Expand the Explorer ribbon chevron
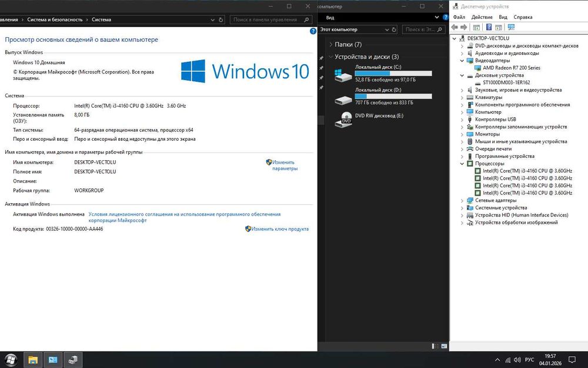The image size is (588, 368). click(x=437, y=17)
